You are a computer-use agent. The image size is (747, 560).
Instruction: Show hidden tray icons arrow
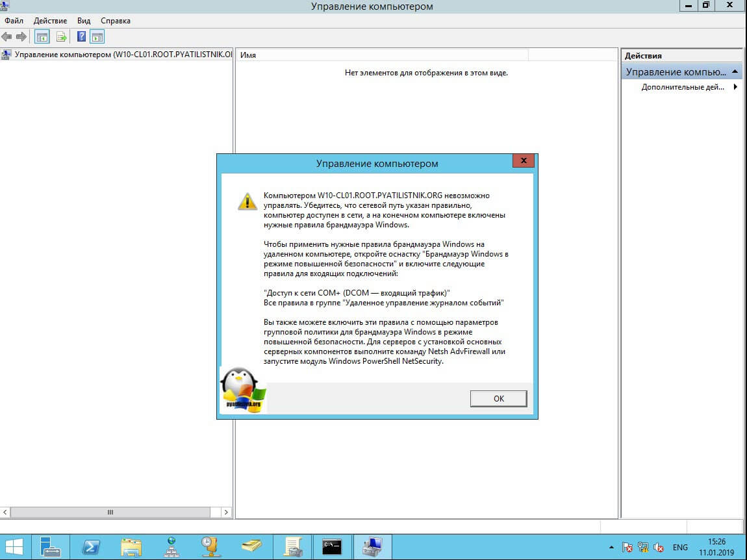click(611, 547)
